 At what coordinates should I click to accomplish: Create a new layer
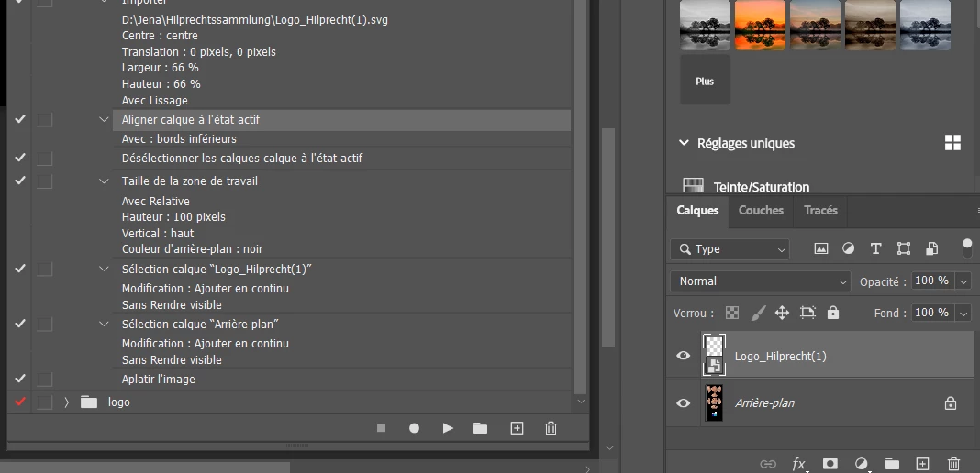pyautogui.click(x=922, y=464)
